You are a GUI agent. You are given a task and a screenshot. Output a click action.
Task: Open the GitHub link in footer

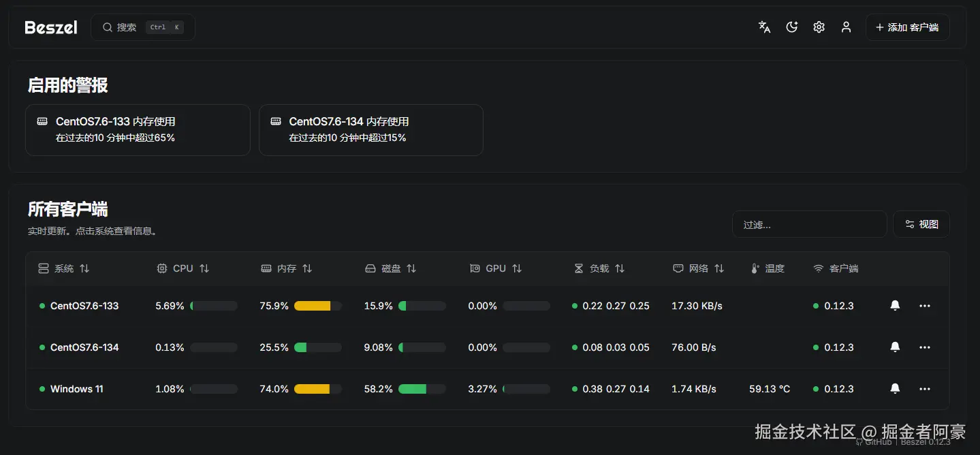(x=874, y=442)
